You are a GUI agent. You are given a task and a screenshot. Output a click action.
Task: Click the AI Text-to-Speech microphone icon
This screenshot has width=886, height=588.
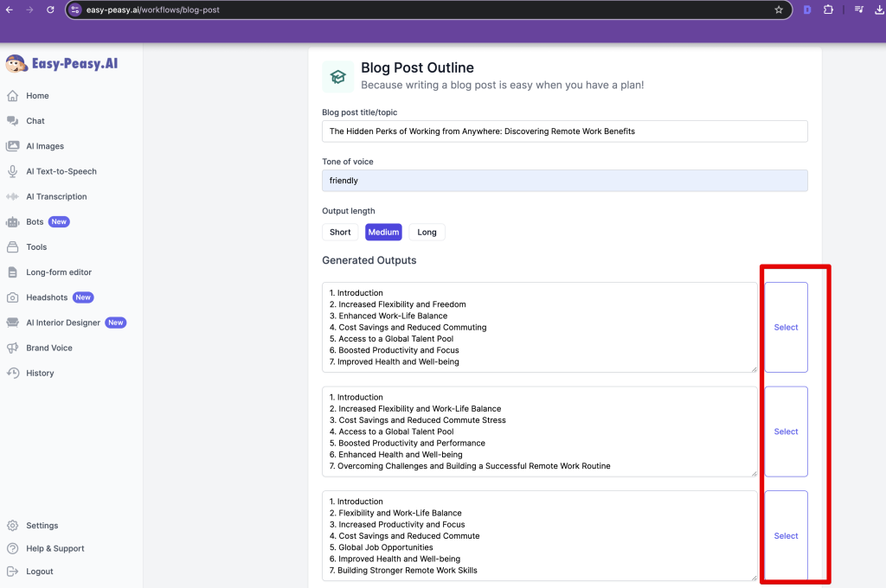pyautogui.click(x=12, y=171)
